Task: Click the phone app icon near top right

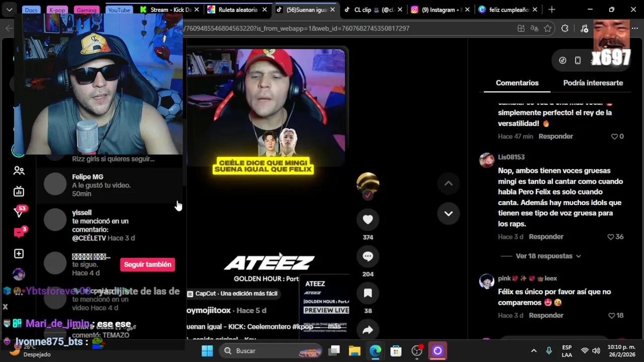Action: click(x=578, y=60)
